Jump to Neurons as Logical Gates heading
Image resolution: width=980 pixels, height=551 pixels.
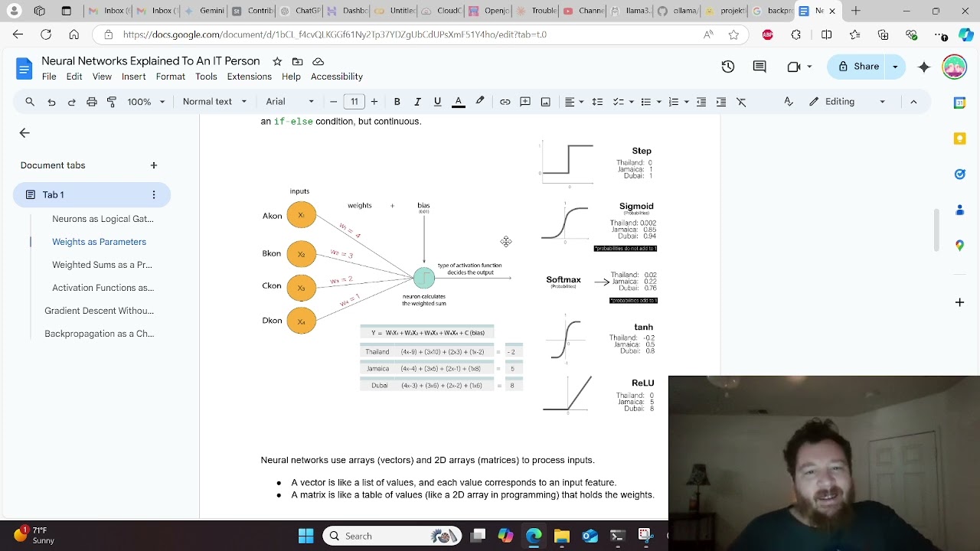(x=103, y=219)
